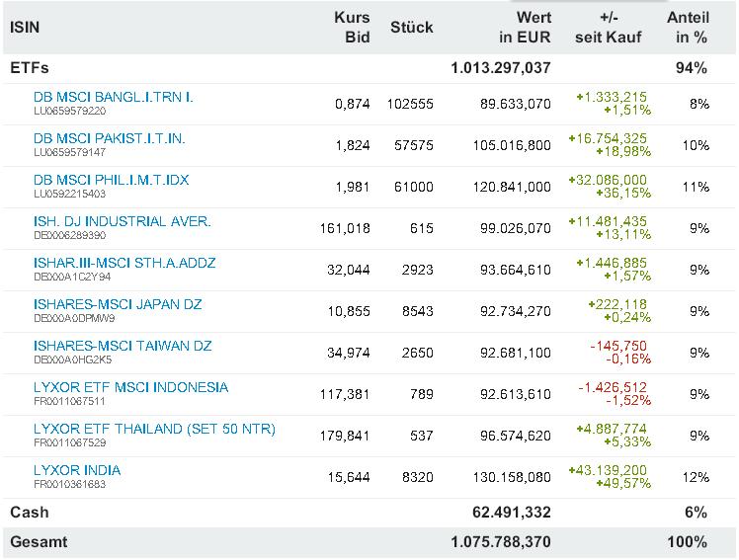
Task: Open ISH. DJ INDUSTRIAL AVER. details
Action: point(122,221)
